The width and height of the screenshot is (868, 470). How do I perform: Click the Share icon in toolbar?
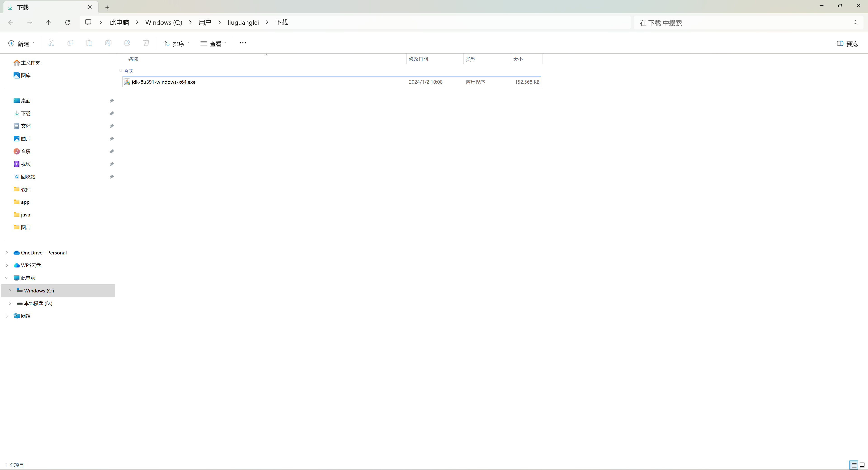(127, 43)
